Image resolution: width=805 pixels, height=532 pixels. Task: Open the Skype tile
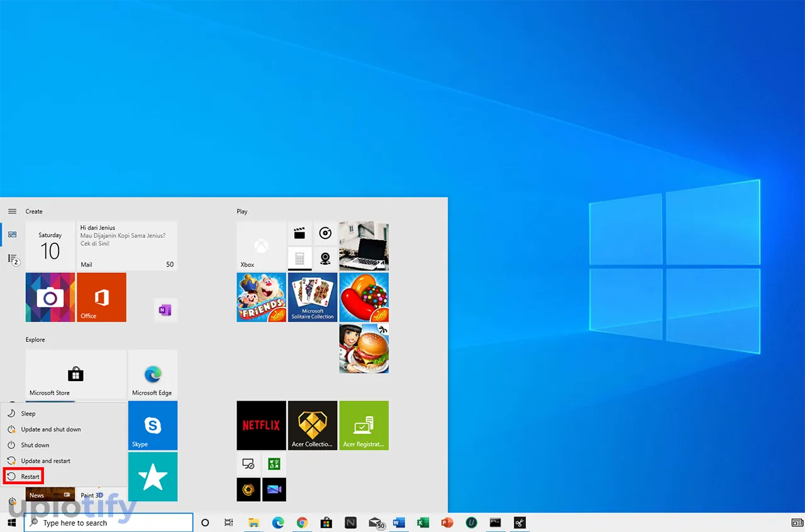[153, 426]
